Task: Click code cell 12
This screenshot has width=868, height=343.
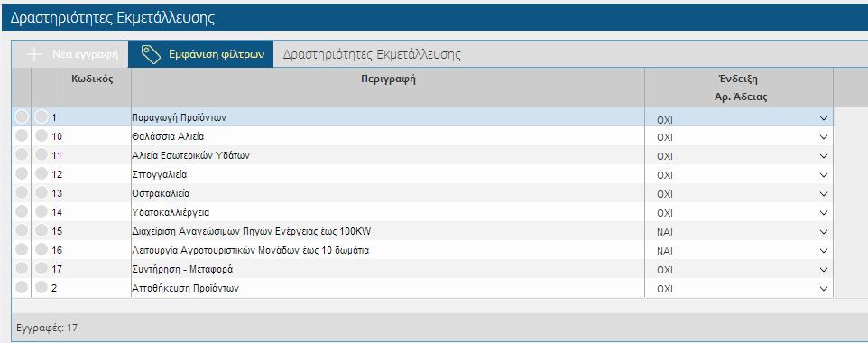Action: [91, 174]
